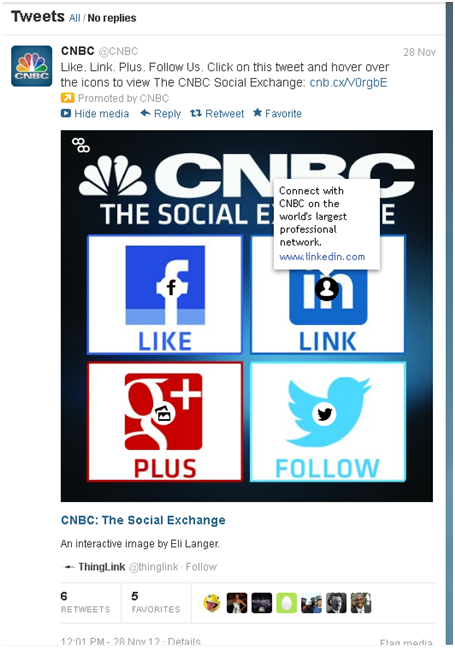Click the Google Plus image hotspot icon
Image resolution: width=455 pixels, height=648 pixels.
[x=164, y=414]
